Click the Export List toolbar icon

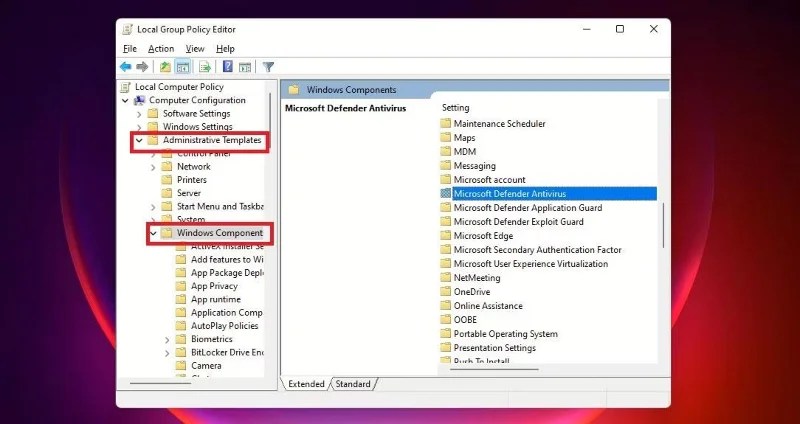205,67
